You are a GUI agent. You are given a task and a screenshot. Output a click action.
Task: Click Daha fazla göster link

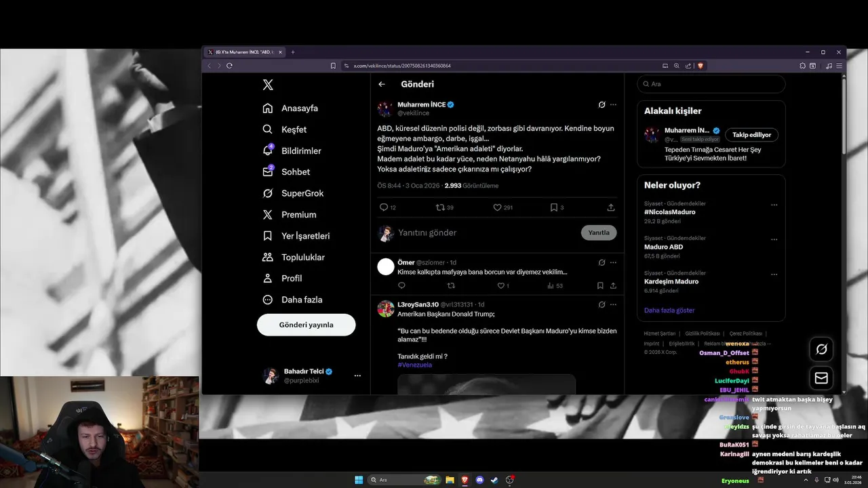coord(669,310)
